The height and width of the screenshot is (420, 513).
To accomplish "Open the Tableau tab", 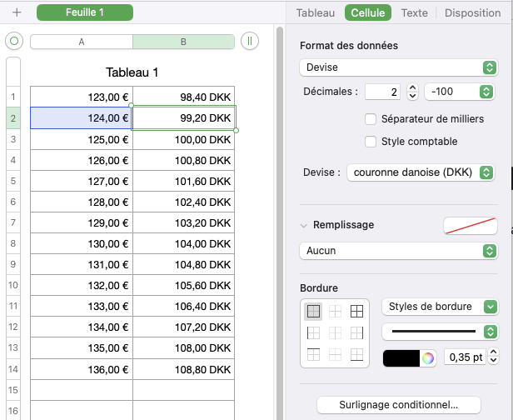I will [315, 13].
